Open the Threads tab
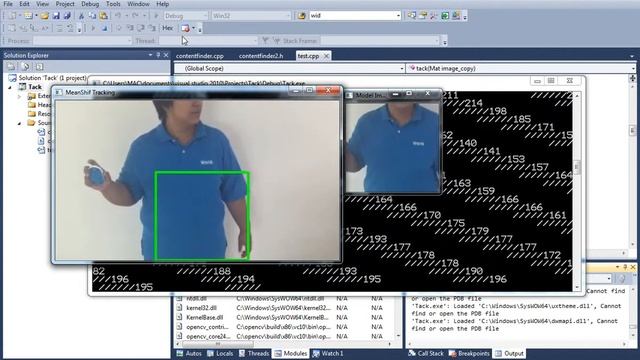 [x=254, y=353]
